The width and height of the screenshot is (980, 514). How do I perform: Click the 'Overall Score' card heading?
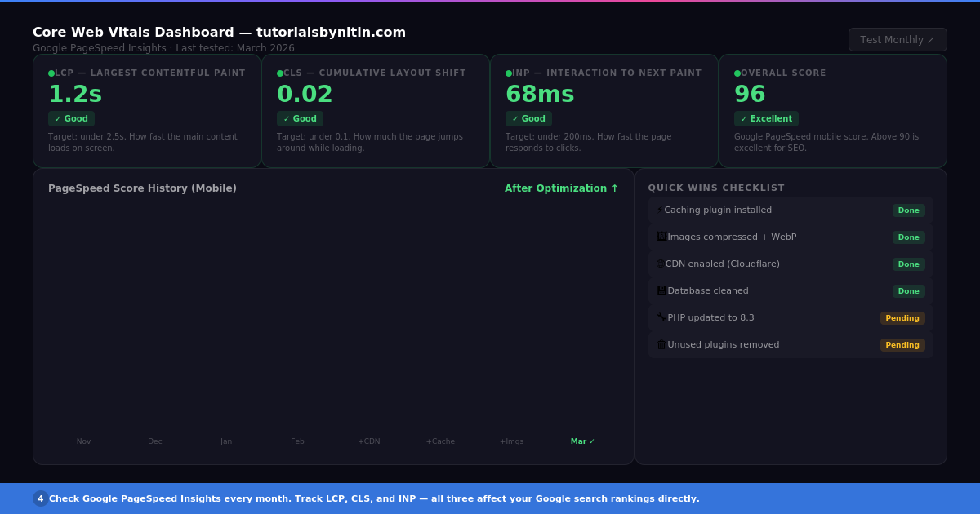coord(783,73)
